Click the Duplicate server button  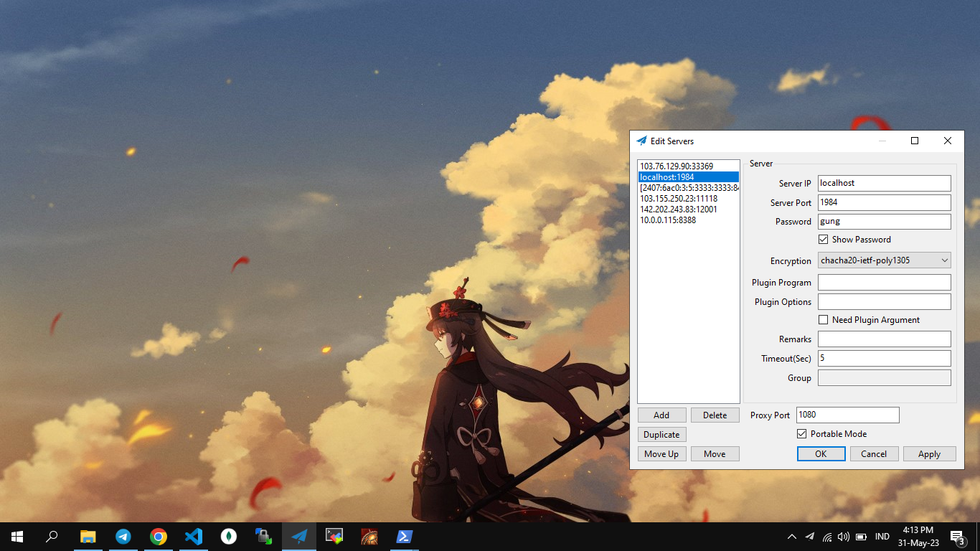point(661,435)
